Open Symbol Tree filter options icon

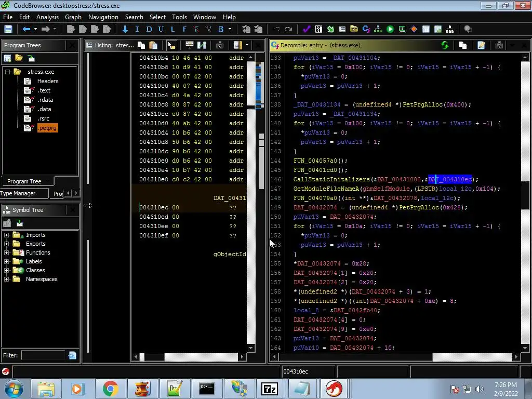point(72,355)
